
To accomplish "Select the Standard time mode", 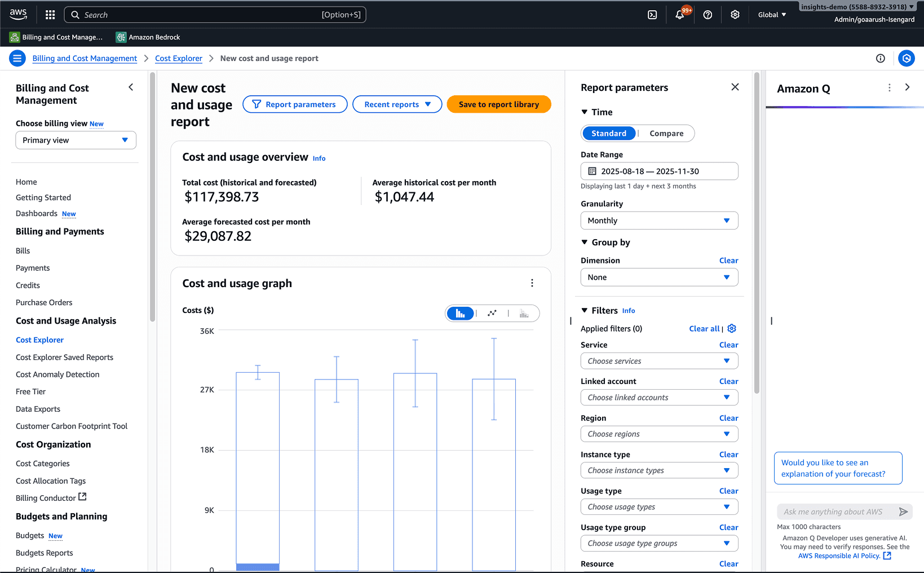I will (x=609, y=134).
